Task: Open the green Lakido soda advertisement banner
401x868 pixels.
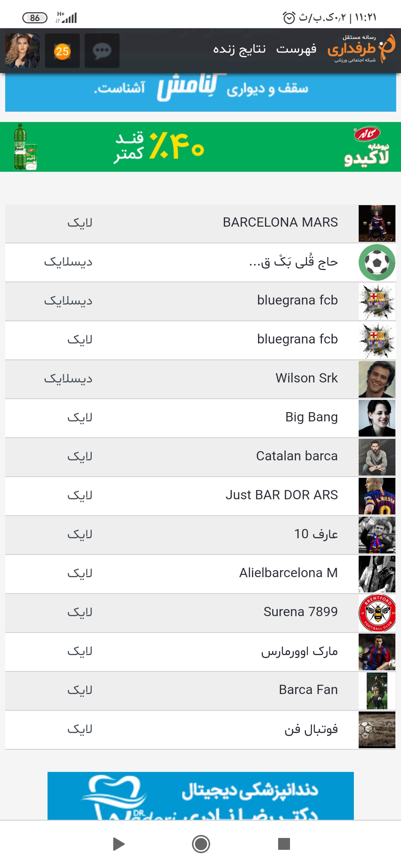Action: [x=200, y=147]
